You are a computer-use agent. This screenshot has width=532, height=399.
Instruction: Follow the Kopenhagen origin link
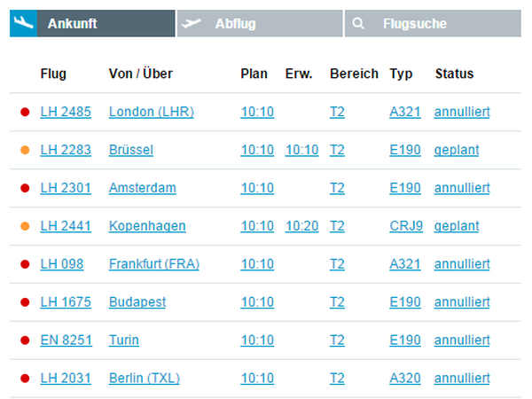[147, 226]
